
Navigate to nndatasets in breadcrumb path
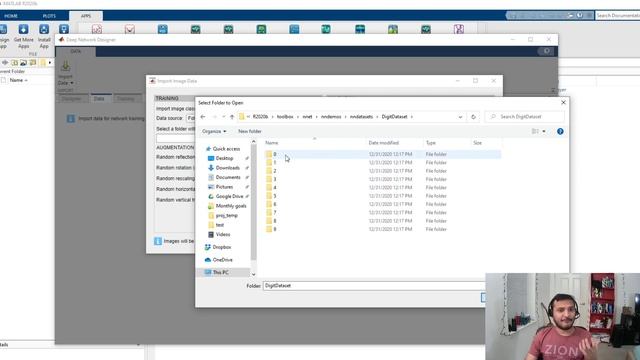click(361, 117)
